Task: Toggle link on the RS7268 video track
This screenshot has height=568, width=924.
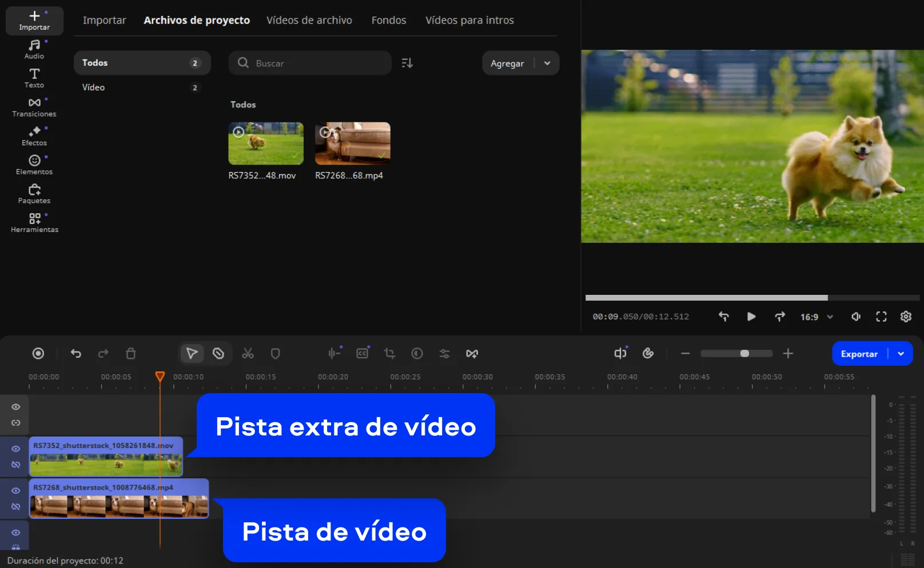Action: point(16,507)
